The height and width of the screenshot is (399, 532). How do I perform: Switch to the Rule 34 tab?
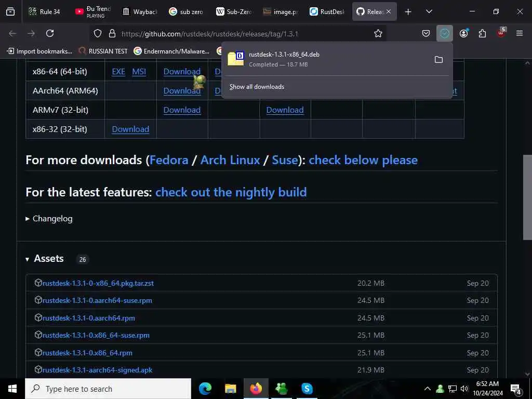pyautogui.click(x=45, y=11)
